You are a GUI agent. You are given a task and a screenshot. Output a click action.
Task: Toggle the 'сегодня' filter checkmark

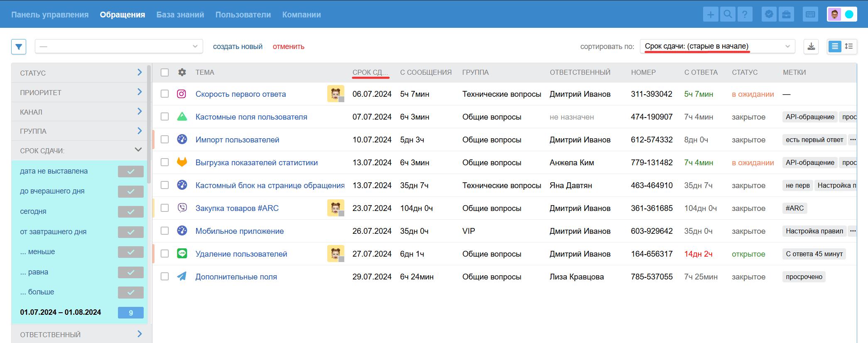pyautogui.click(x=131, y=212)
